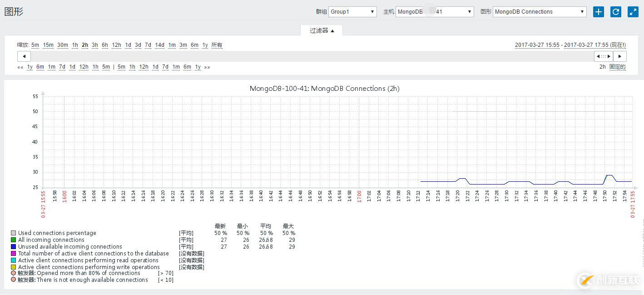
Task: Click the timeline scrollbar track
Action: click(x=318, y=56)
